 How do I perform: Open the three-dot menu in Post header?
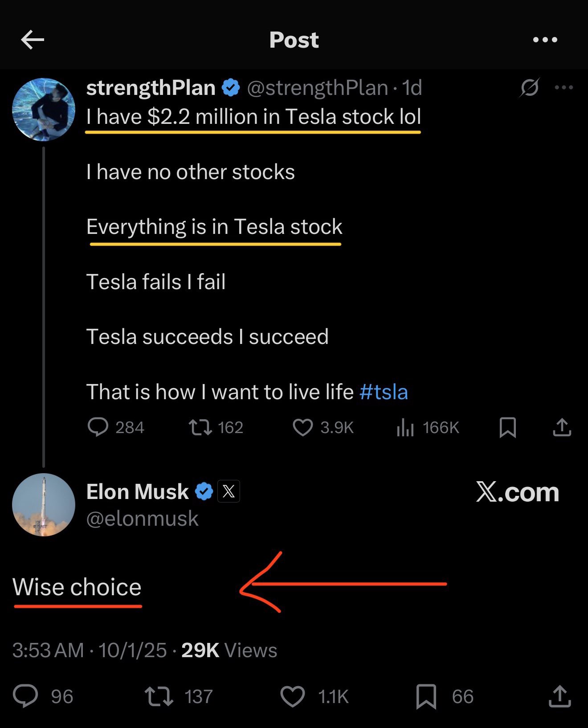tap(545, 40)
